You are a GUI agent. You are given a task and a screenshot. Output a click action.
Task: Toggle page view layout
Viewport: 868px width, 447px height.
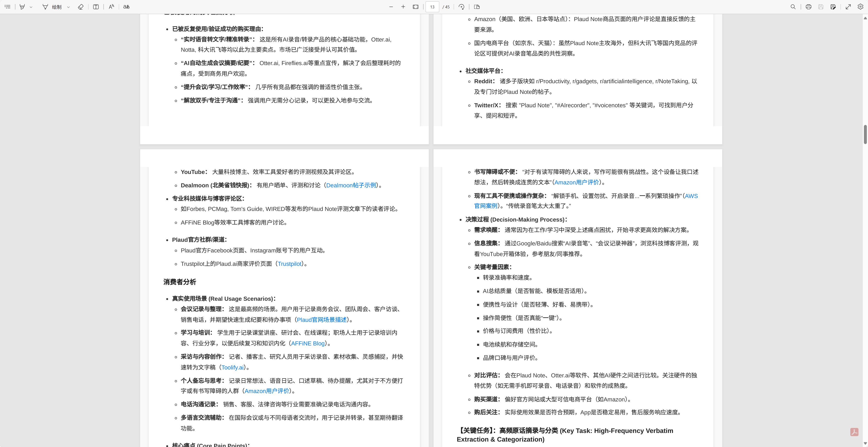[x=477, y=7]
